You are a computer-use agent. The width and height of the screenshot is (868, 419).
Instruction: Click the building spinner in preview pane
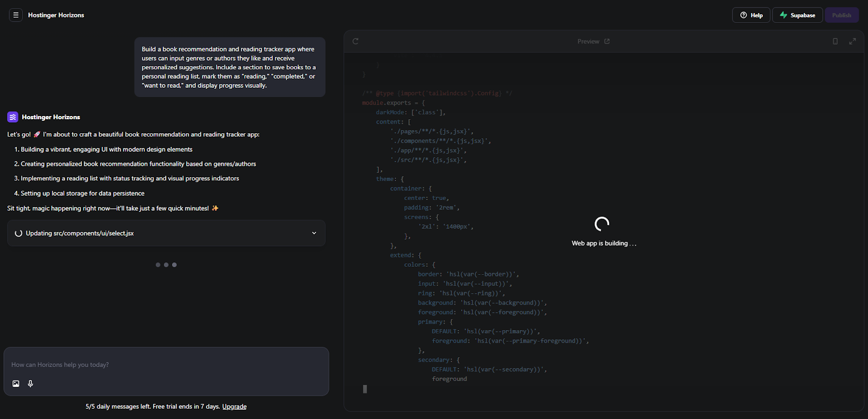point(602,224)
